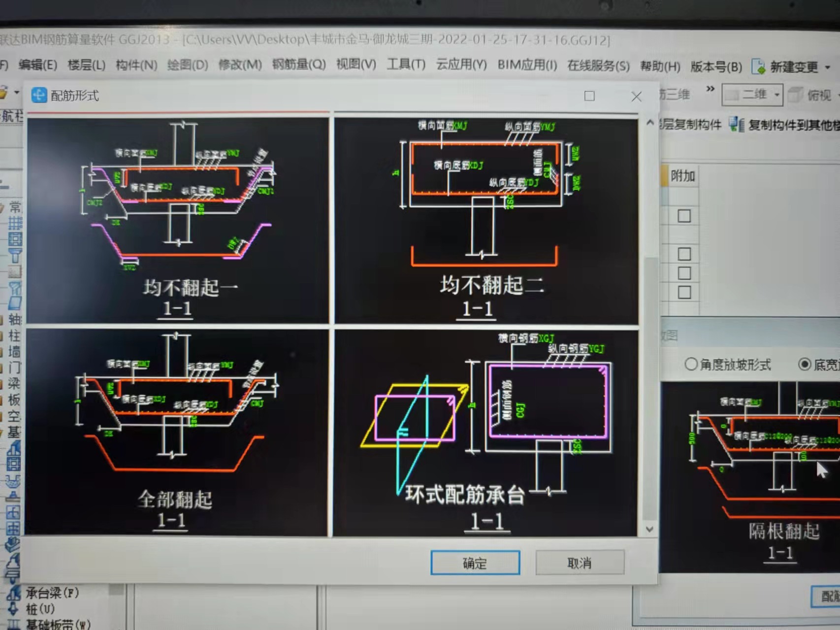This screenshot has width=840, height=630.
Task: Open the 二维 view dropdown
Action: [x=752, y=94]
